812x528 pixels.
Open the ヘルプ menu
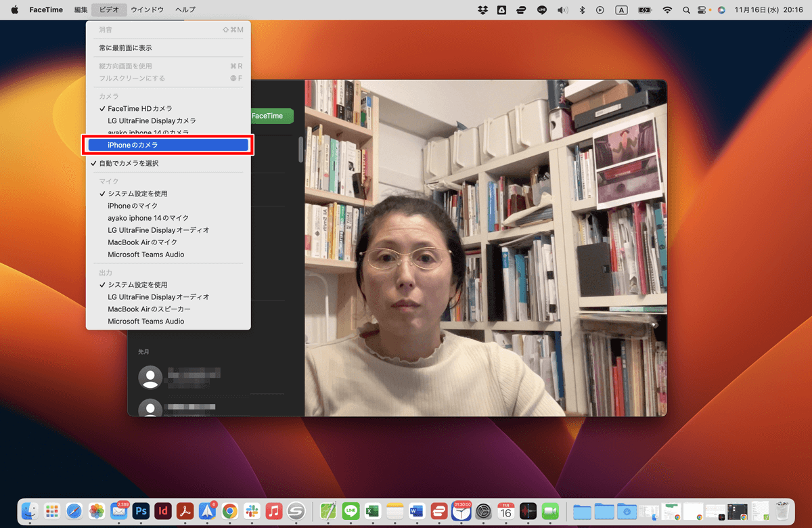[185, 9]
